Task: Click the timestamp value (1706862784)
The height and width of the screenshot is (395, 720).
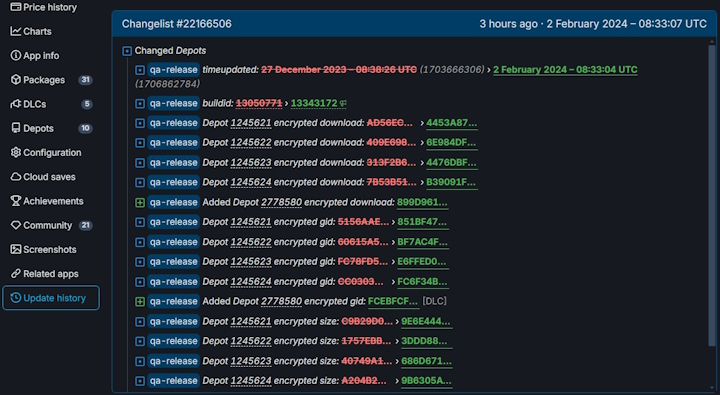Action: [167, 84]
